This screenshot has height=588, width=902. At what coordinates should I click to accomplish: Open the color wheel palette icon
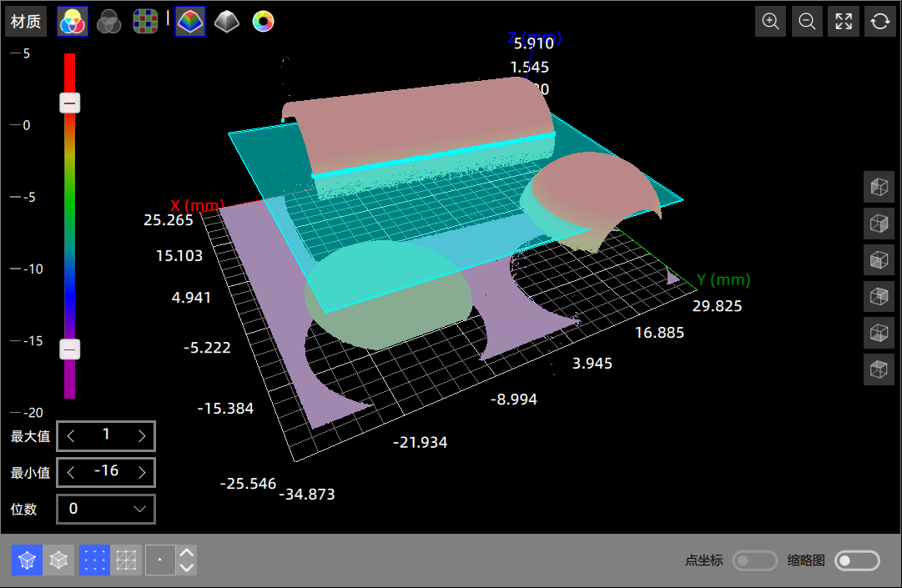point(263,22)
